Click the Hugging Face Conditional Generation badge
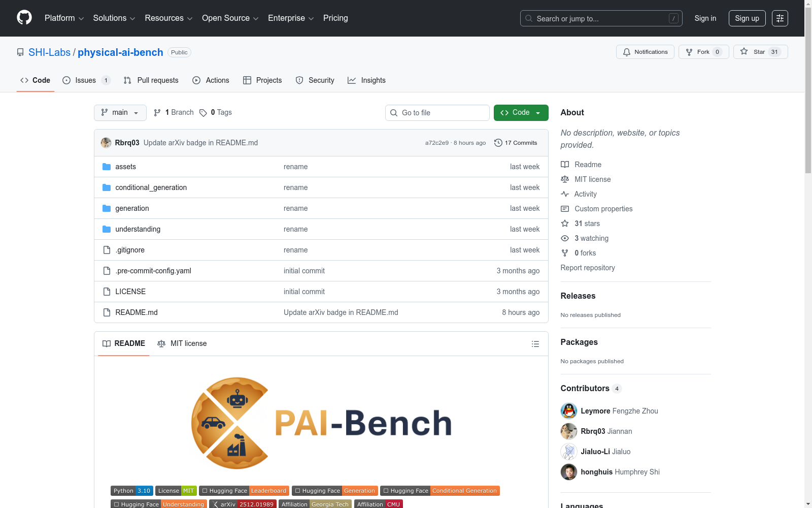The image size is (812, 508). pyautogui.click(x=440, y=491)
